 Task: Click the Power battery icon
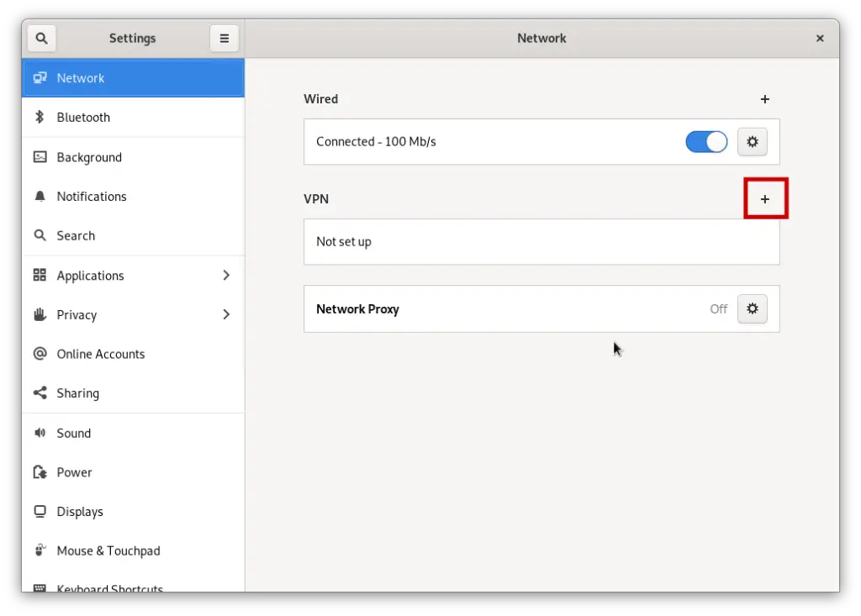coord(40,472)
